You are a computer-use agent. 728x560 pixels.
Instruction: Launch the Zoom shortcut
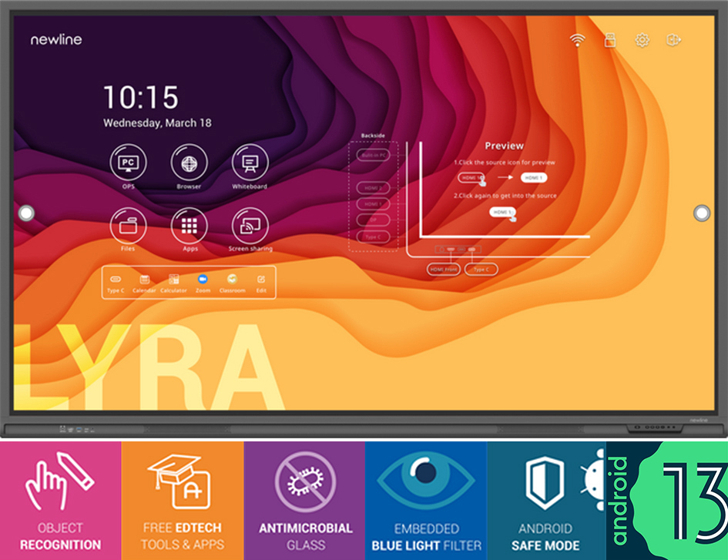(x=203, y=283)
